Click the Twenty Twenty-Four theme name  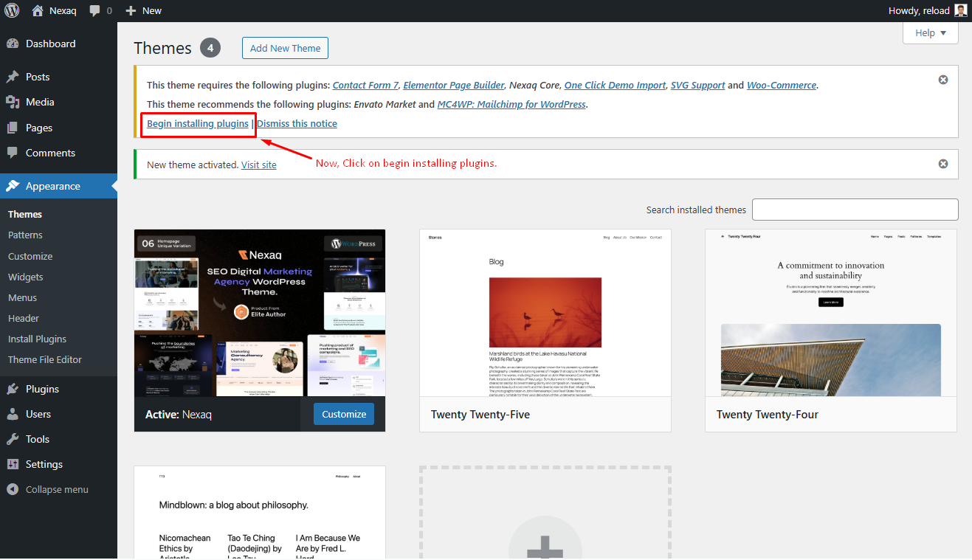pyautogui.click(x=768, y=415)
